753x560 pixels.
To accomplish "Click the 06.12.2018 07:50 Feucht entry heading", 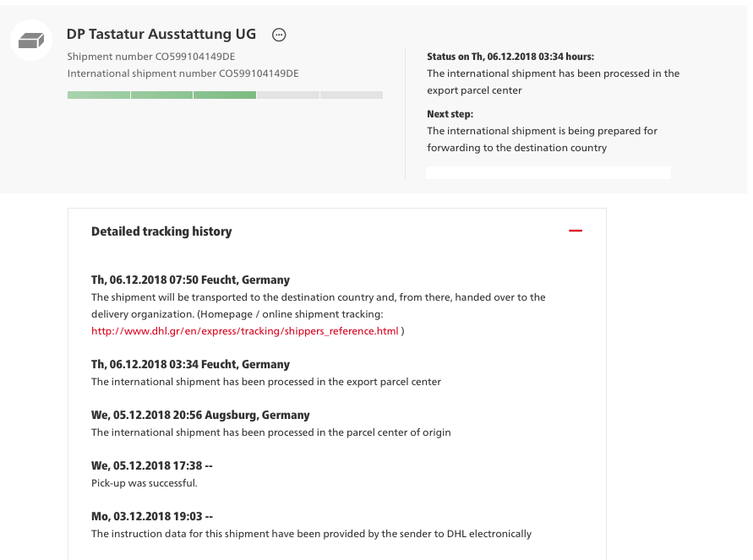I will coord(191,280).
